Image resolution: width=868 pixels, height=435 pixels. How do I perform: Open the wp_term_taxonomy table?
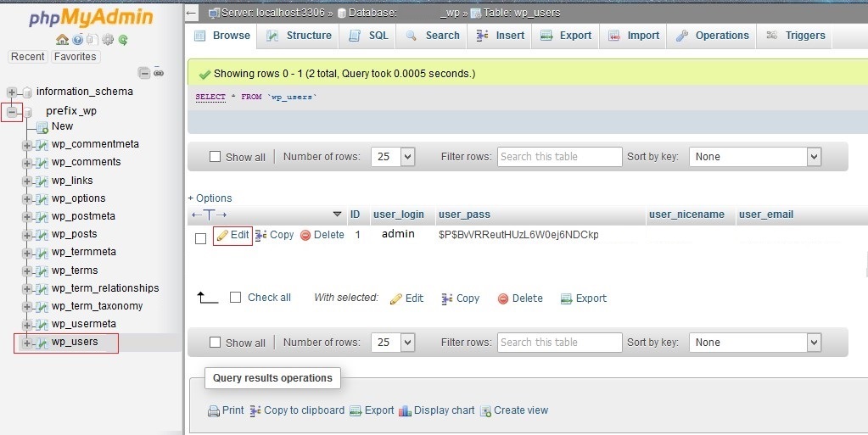point(97,306)
